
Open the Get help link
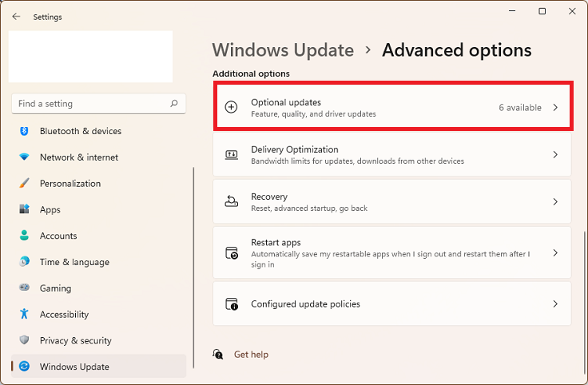click(251, 355)
